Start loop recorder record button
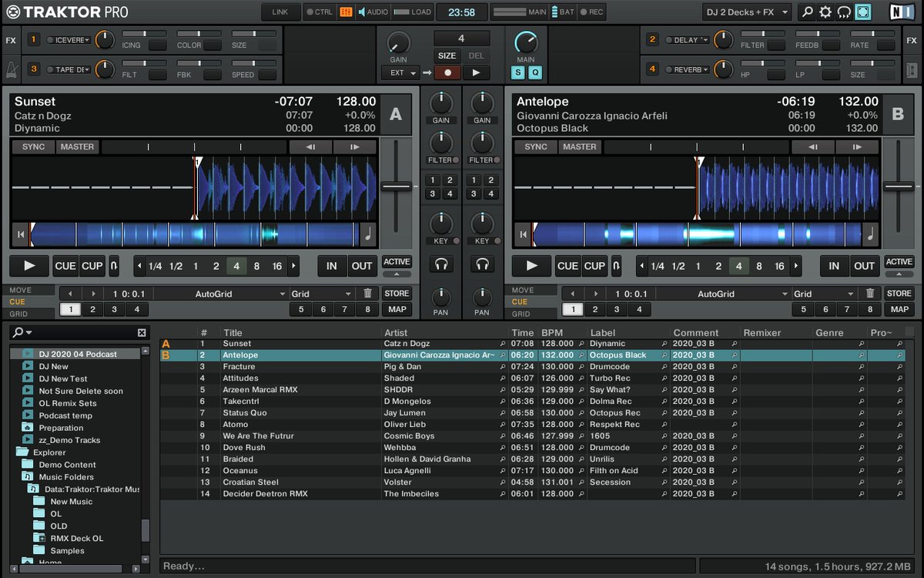This screenshot has height=578, width=924. 447,72
